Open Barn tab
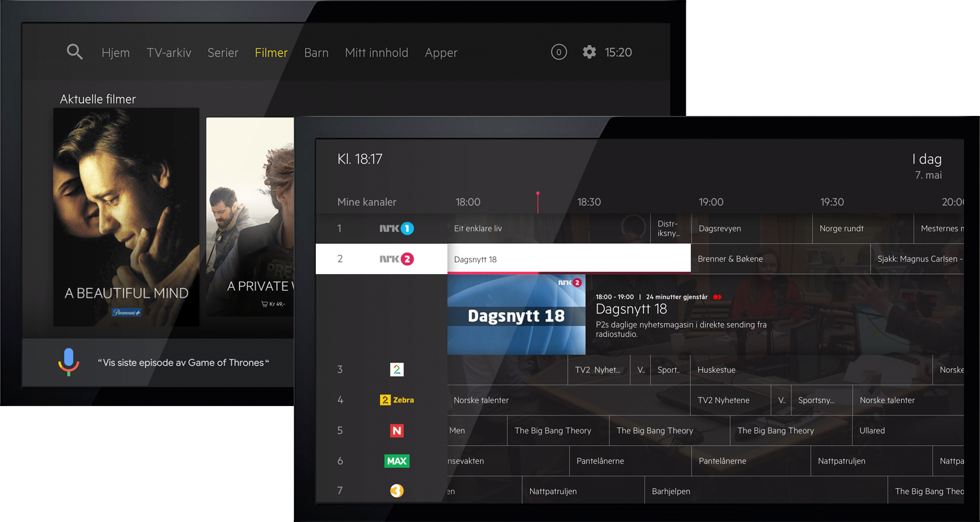The width and height of the screenshot is (980, 522). coord(316,53)
